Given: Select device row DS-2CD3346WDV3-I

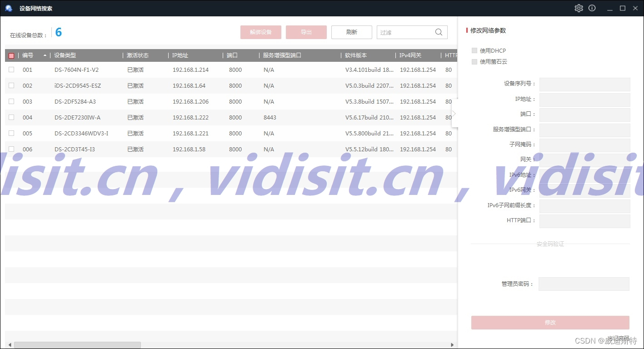Looking at the screenshot, I should pyautogui.click(x=231, y=133).
